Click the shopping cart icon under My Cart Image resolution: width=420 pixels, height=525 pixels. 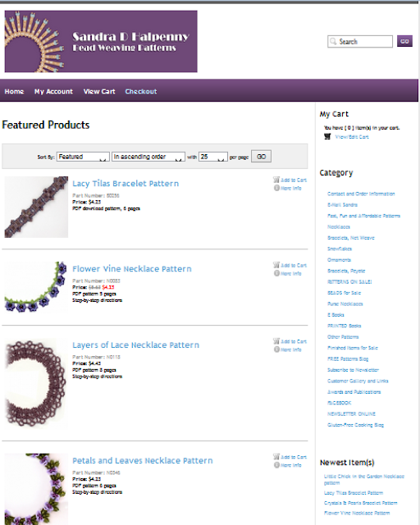tap(327, 136)
